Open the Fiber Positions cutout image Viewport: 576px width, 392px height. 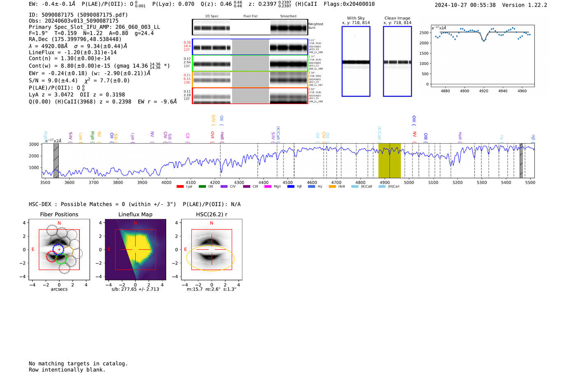click(59, 250)
